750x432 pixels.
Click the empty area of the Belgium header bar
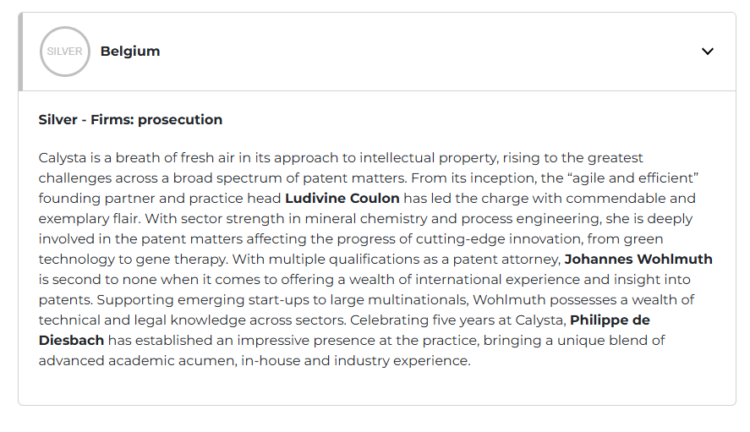tap(420, 52)
